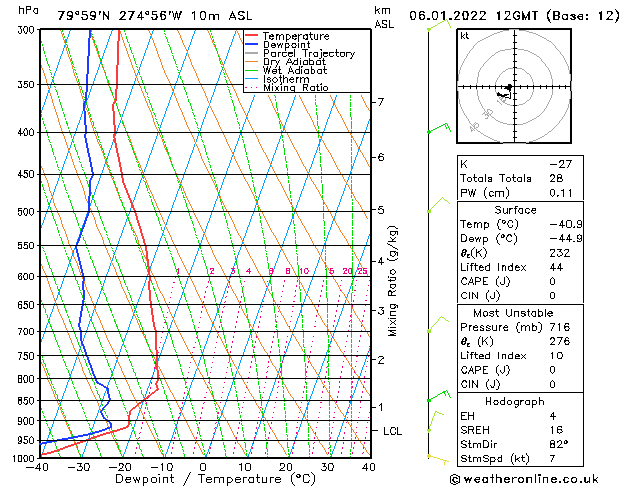Click the Most Unstable Lifted Index value 10
This screenshot has width=629, height=486.
click(x=556, y=356)
